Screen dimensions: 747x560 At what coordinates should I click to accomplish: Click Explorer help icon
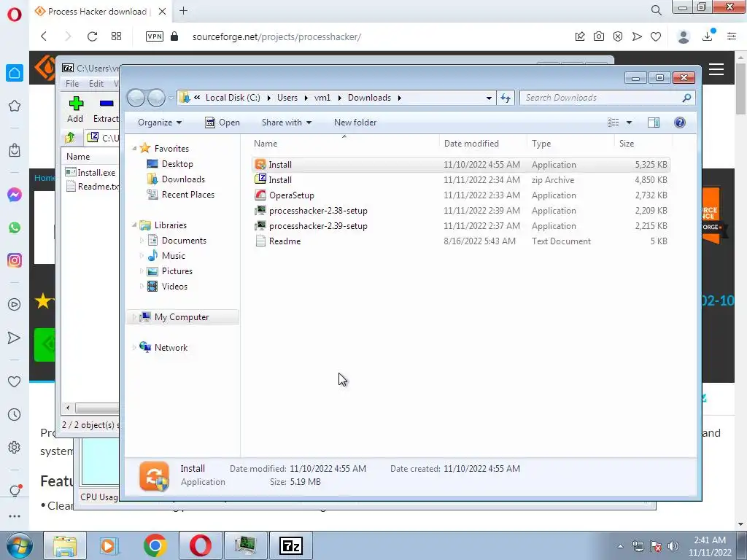pyautogui.click(x=680, y=122)
